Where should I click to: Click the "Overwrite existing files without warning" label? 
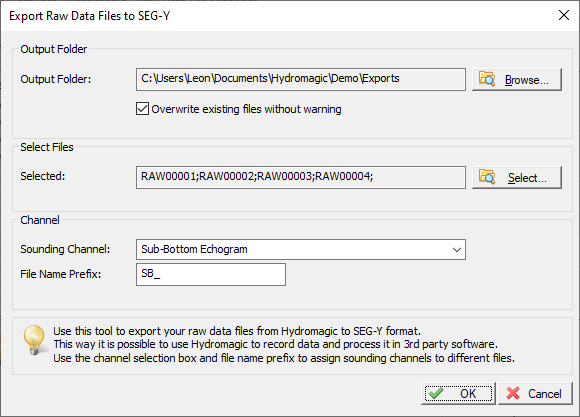tap(246, 109)
